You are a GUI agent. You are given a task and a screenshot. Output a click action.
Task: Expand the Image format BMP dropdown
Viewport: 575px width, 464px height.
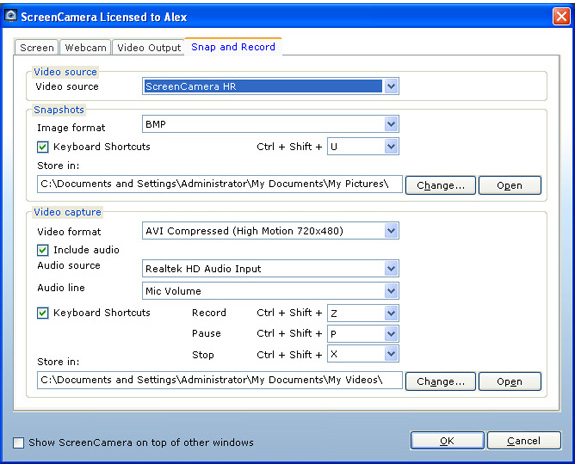tap(391, 124)
